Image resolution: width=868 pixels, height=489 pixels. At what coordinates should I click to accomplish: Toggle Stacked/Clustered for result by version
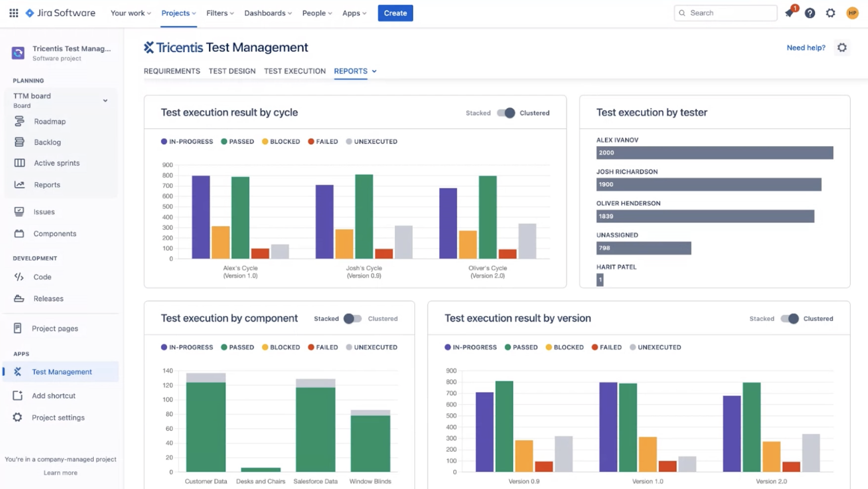tap(789, 318)
